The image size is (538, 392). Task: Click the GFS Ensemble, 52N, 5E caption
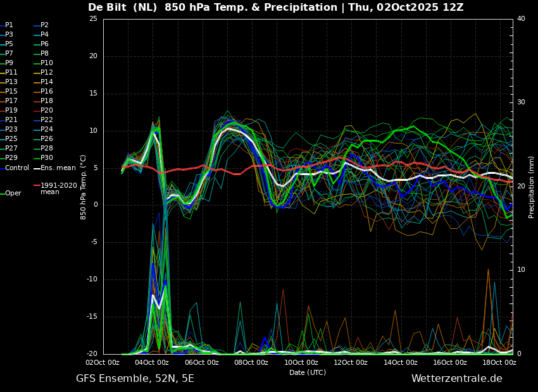click(135, 379)
